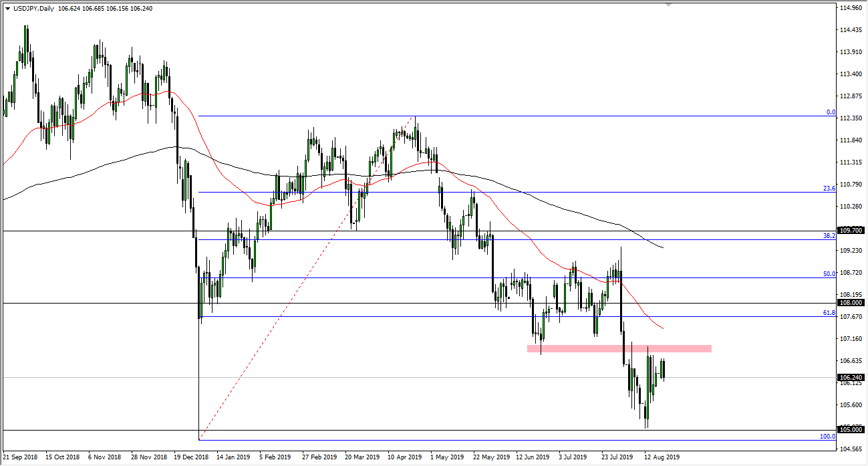This screenshot has width=868, height=466.
Task: Click the current price tag 106.240
Action: 851,377
